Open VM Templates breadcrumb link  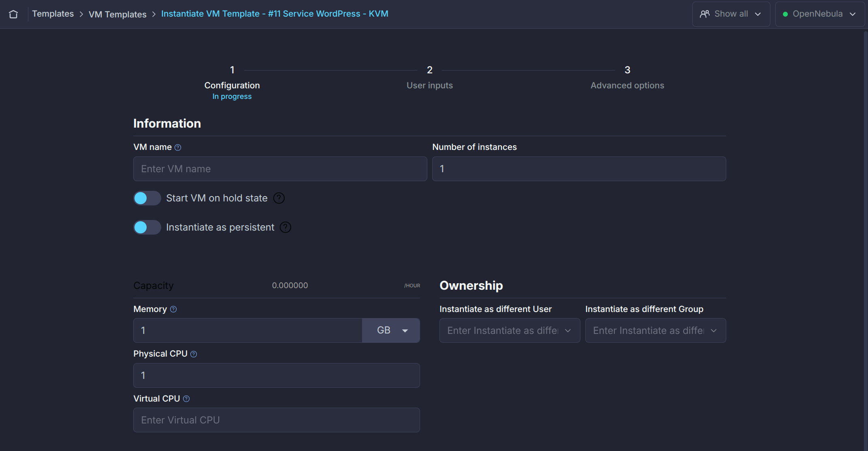(117, 14)
